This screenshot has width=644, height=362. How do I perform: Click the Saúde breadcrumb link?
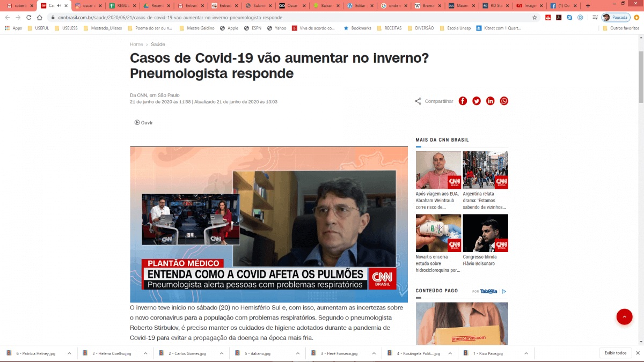(x=158, y=45)
